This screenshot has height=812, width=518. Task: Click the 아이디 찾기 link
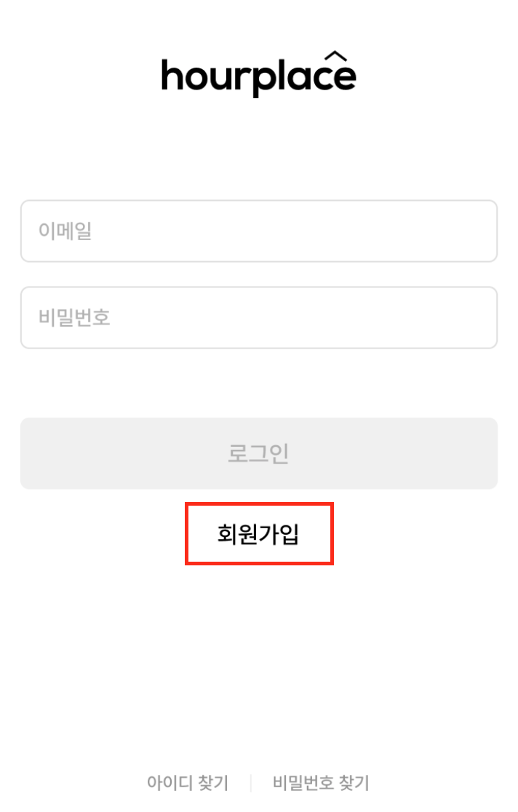coord(188,783)
